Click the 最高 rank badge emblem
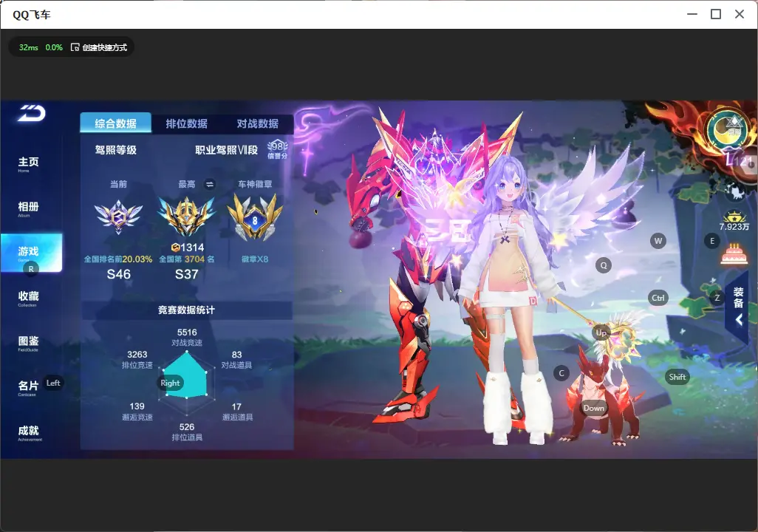Screen dimensions: 758x532 tap(187, 216)
